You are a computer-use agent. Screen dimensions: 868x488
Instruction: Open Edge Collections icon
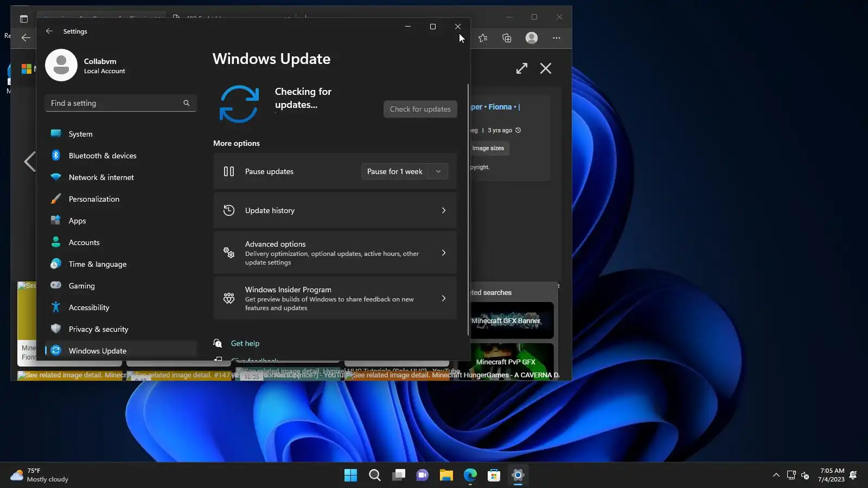coord(507,38)
